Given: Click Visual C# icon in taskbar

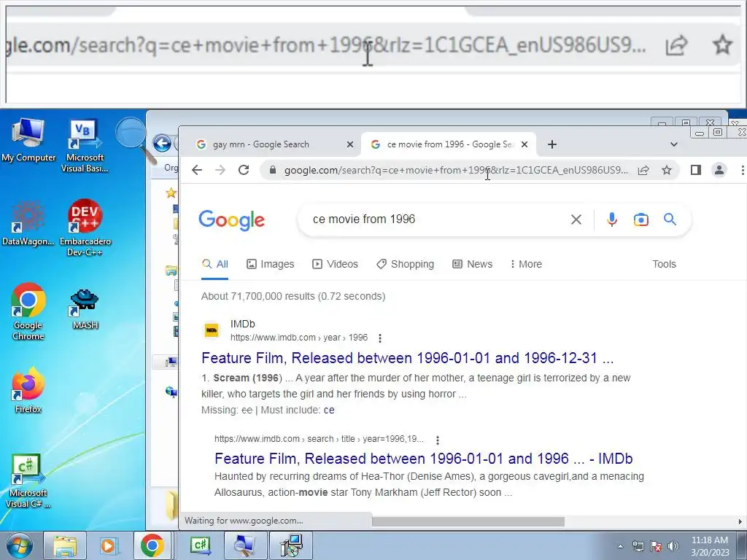Looking at the screenshot, I should pos(201,545).
